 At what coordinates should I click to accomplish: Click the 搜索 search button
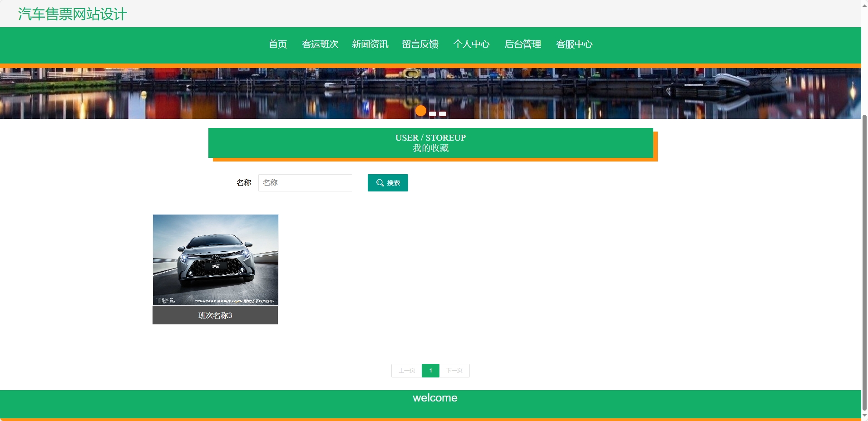tap(388, 182)
